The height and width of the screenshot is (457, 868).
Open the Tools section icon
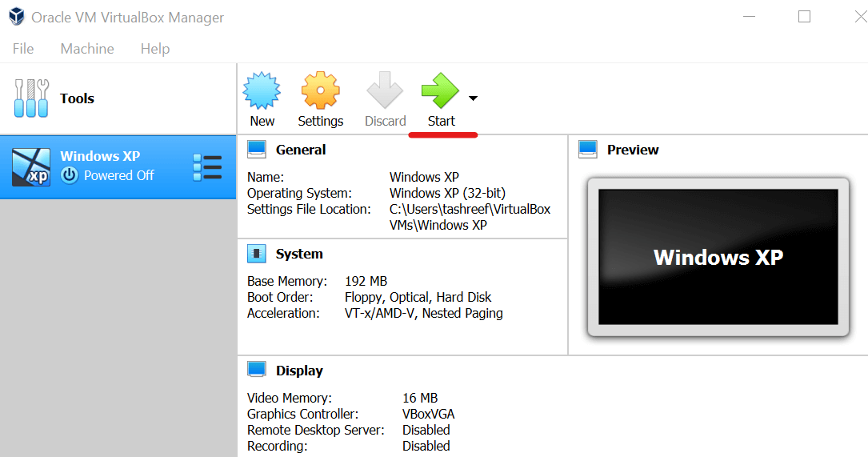(x=31, y=98)
